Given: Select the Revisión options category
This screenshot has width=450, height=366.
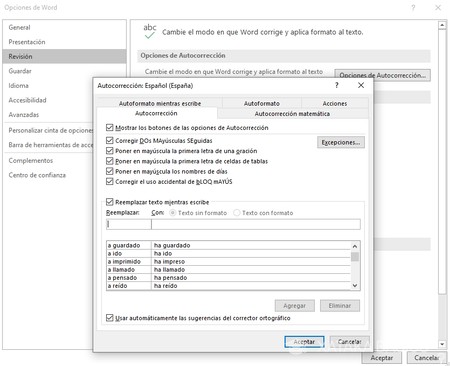Looking at the screenshot, I should click(65, 56).
